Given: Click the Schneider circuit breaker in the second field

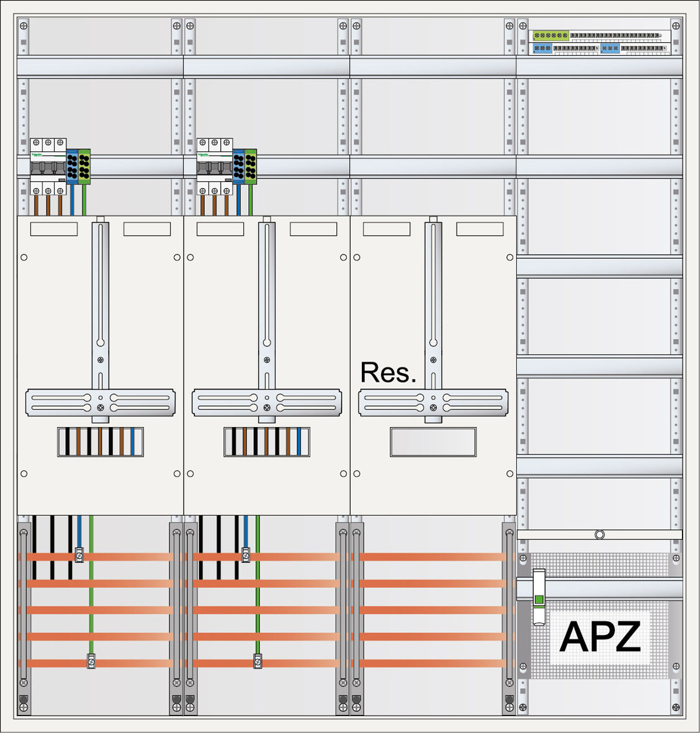Looking at the screenshot, I should (x=214, y=166).
